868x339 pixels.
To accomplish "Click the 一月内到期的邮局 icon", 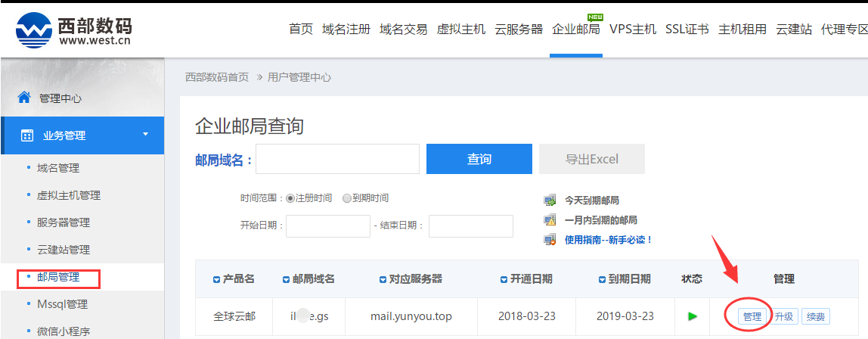I will 550,220.
